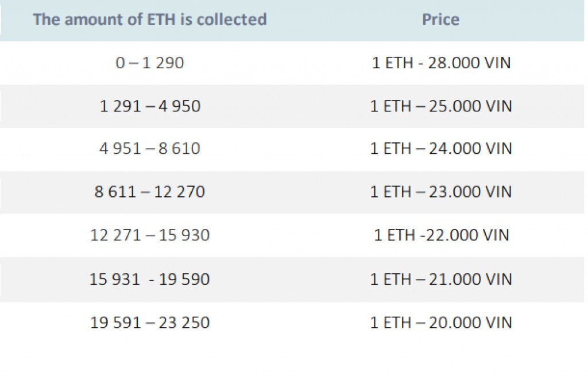Select the '15 931 - 19 590' range cell
588x384 pixels.
pos(150,280)
